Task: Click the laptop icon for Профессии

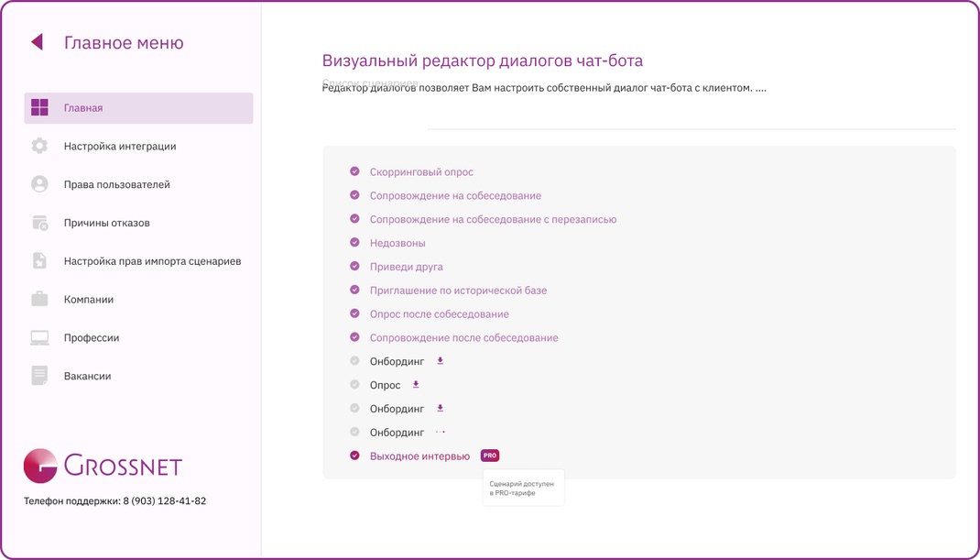Action: [39, 338]
